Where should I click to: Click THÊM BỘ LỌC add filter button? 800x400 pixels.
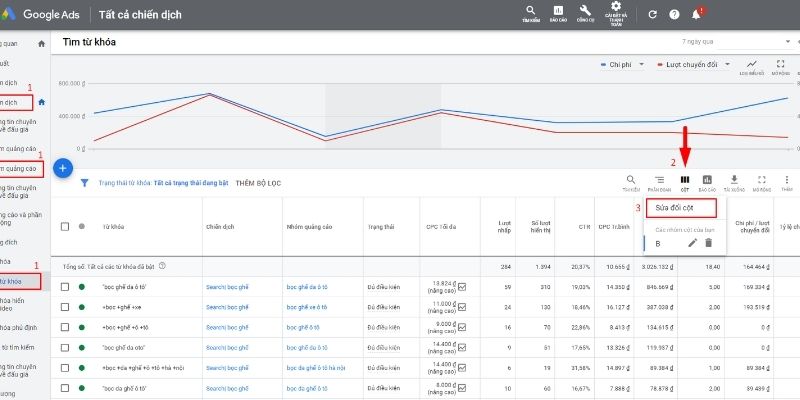(259, 183)
